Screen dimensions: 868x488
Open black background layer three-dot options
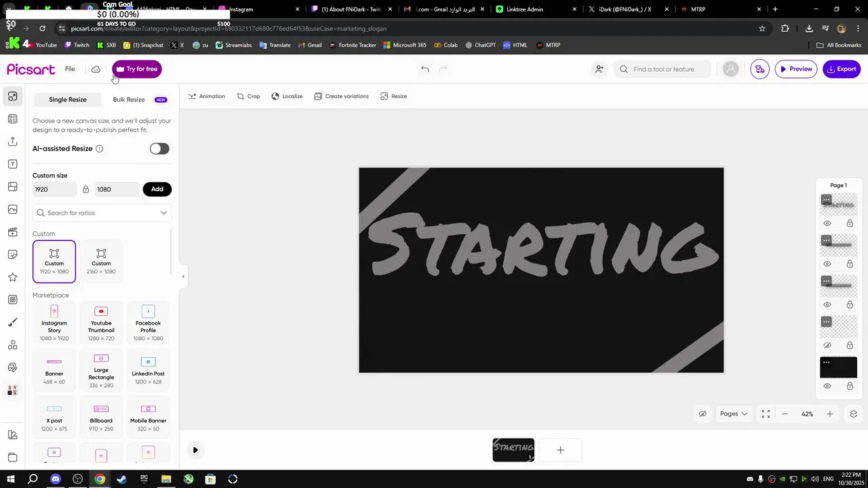[826, 362]
